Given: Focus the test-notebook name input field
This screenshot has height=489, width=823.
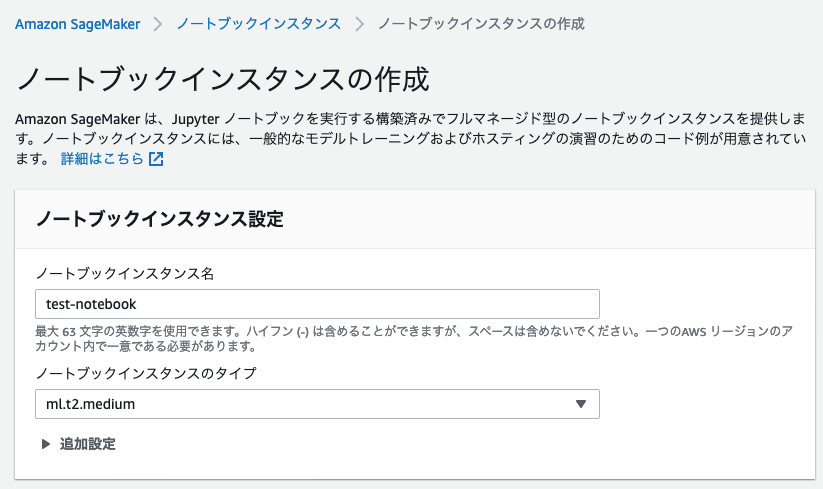Looking at the screenshot, I should point(317,304).
